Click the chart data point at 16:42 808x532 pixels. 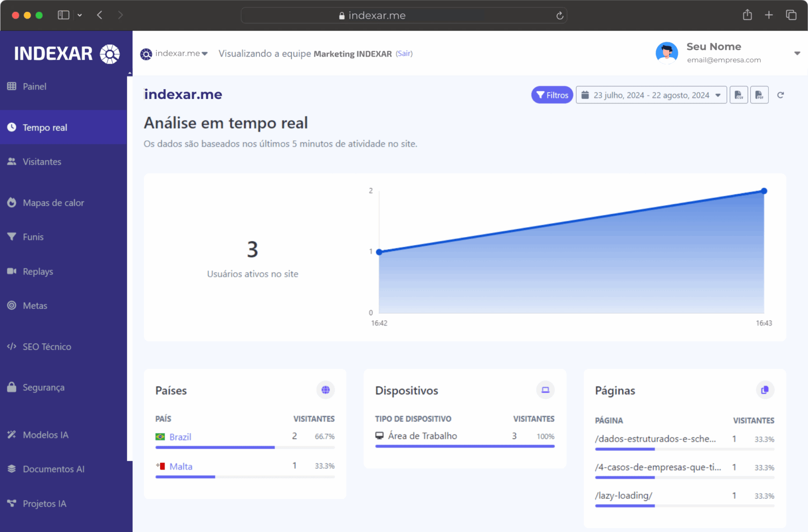coord(379,252)
